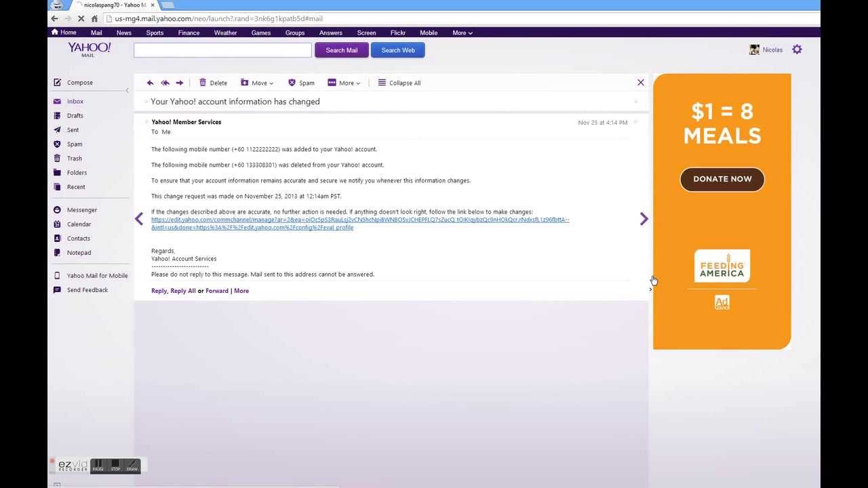Viewport: 868px width, 488px height.
Task: Click the Reply All link below message
Action: tap(183, 291)
